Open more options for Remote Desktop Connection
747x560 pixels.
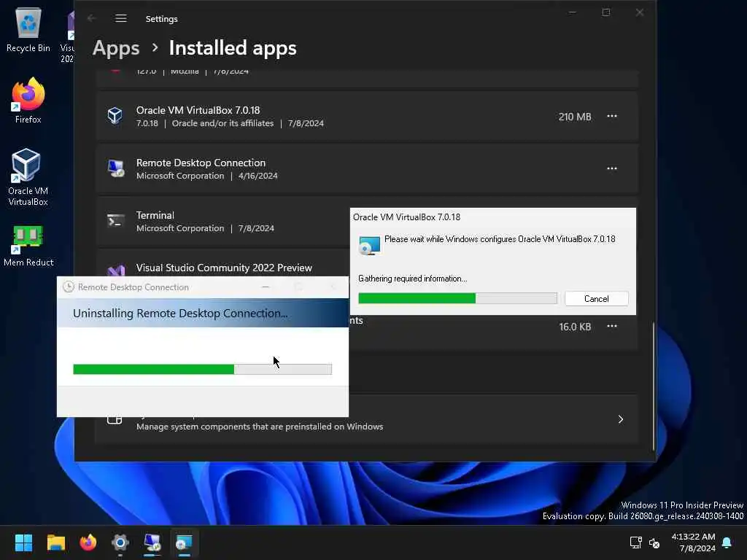612,168
